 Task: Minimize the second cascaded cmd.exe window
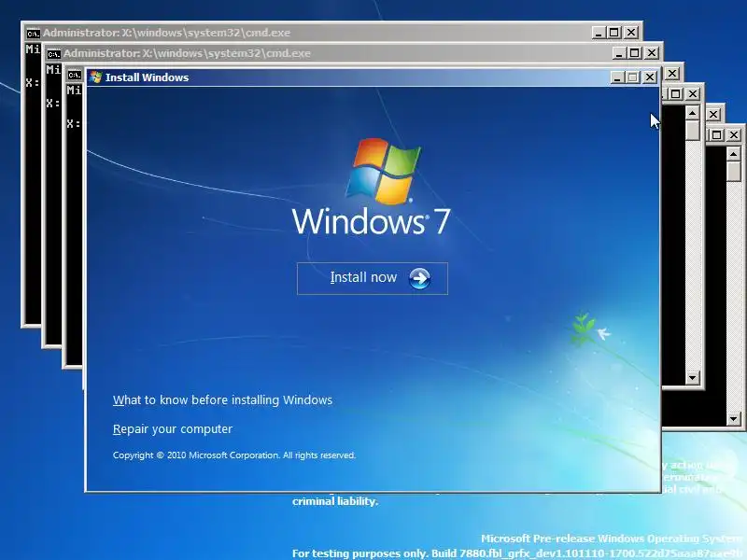(x=619, y=53)
